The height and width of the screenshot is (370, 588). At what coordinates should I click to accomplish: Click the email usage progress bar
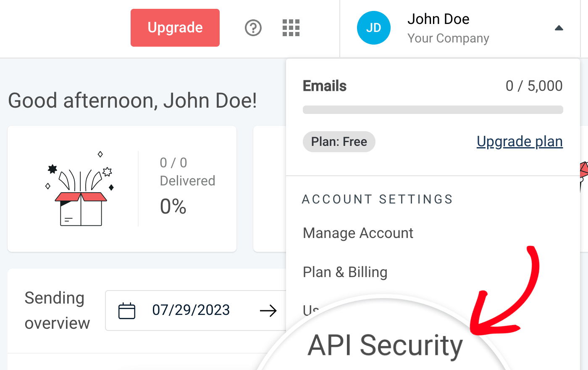coord(433,109)
